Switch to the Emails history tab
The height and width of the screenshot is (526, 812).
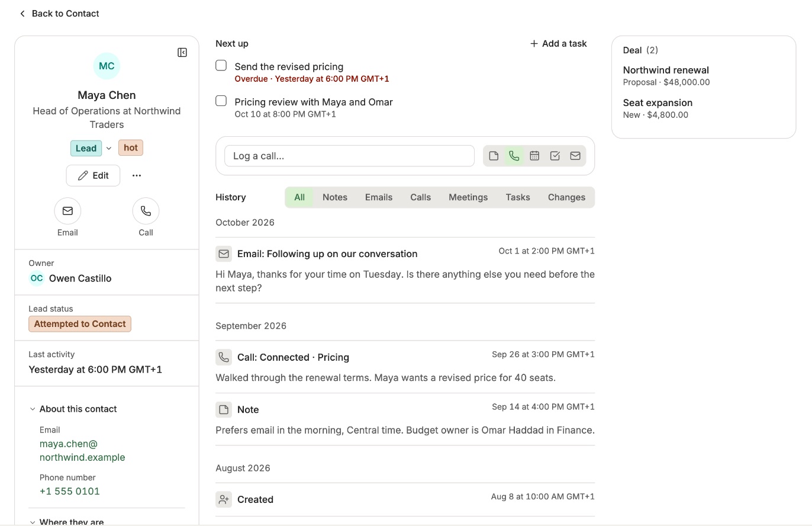379,197
